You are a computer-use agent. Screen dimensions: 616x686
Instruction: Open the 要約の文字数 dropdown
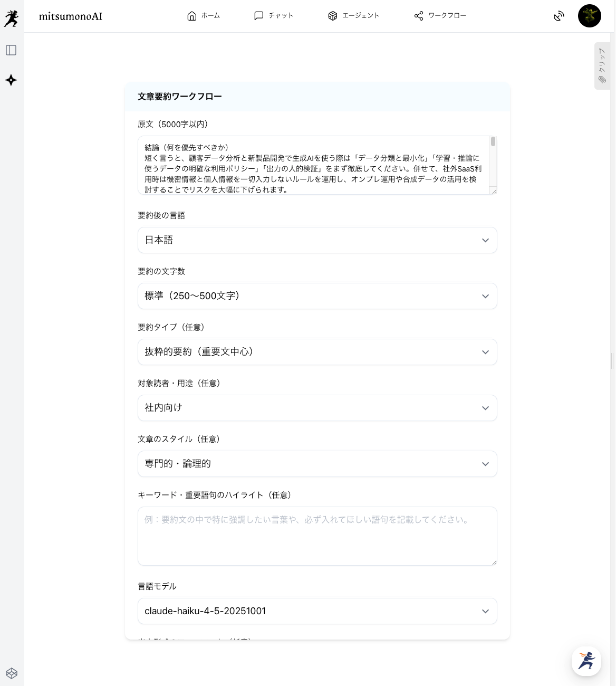pyautogui.click(x=317, y=296)
